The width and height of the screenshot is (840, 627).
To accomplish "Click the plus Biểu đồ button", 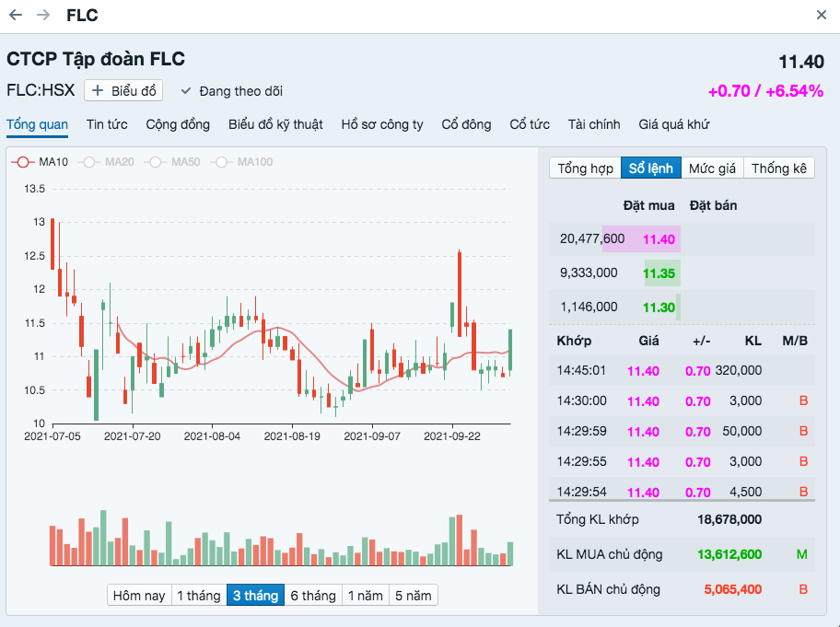I will pyautogui.click(x=123, y=91).
